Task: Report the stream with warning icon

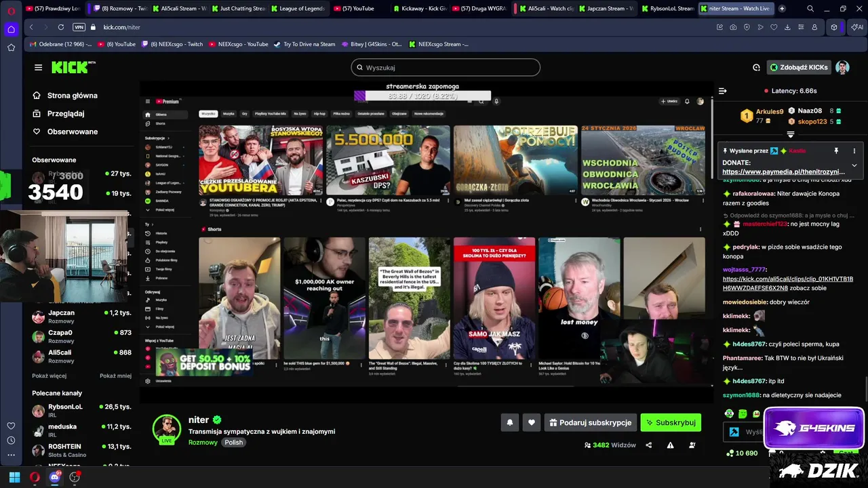Action: tap(670, 445)
